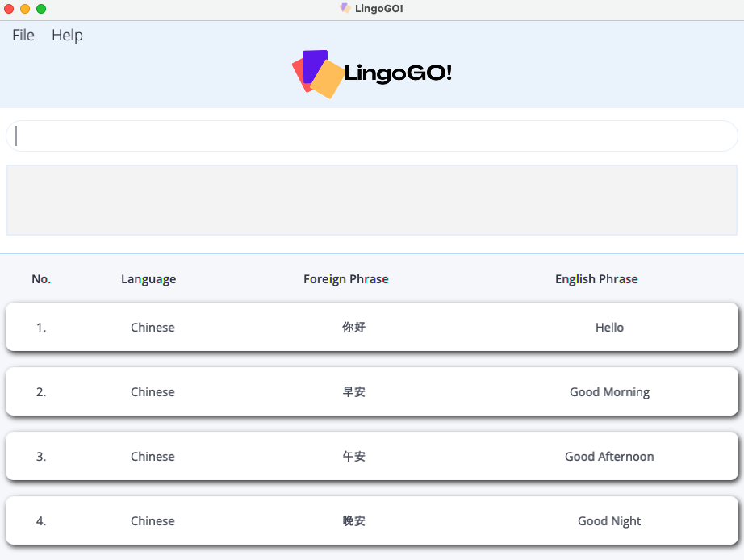
Task: Select the "Good Afternoon" flashcard text
Action: 609,457
